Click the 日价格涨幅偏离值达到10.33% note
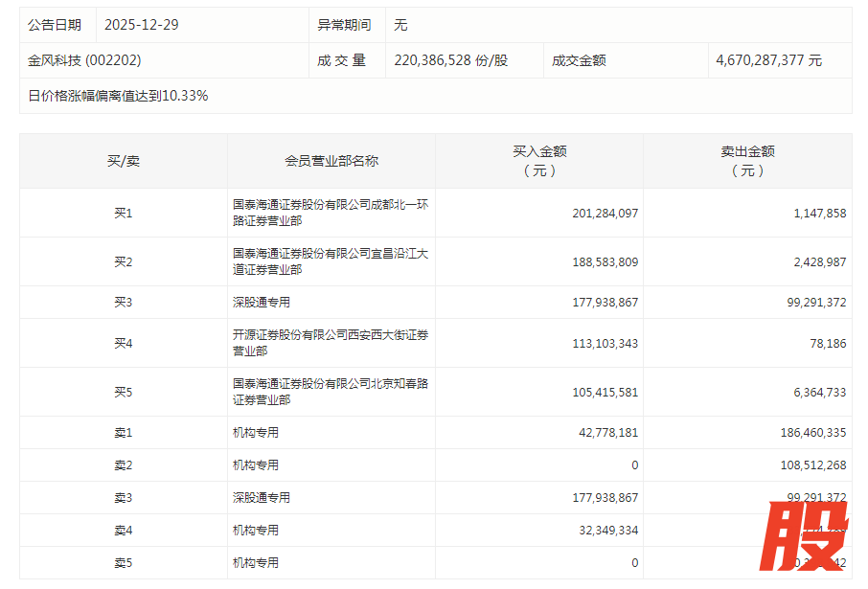The image size is (868, 589). (118, 96)
